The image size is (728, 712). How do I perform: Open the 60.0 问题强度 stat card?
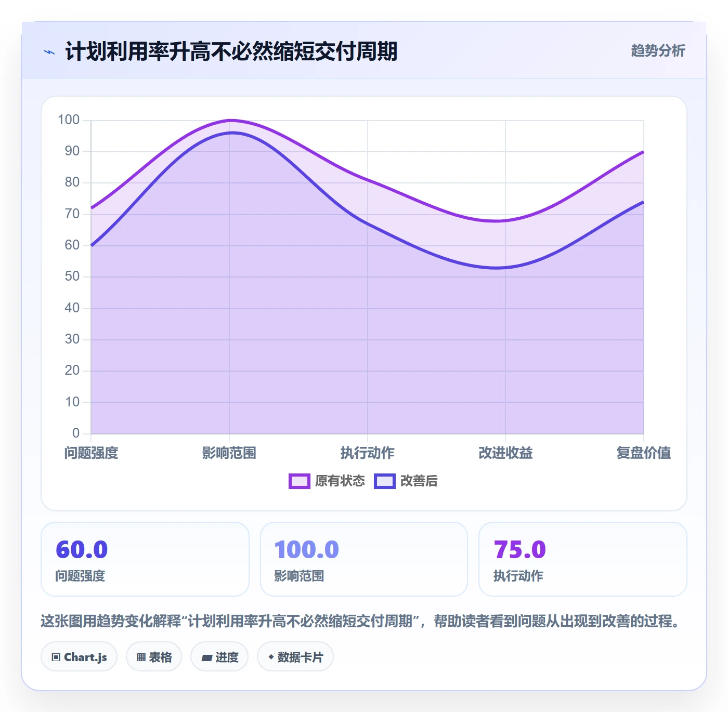coord(145,559)
